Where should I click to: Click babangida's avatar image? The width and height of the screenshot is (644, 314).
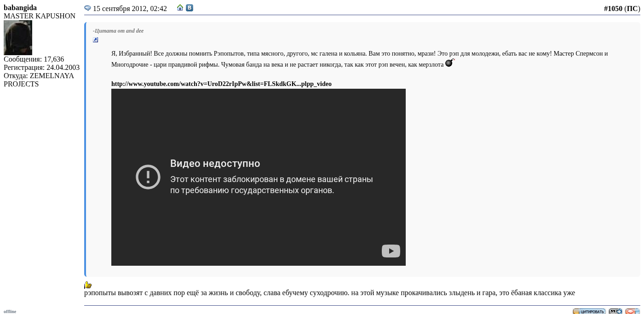18,38
